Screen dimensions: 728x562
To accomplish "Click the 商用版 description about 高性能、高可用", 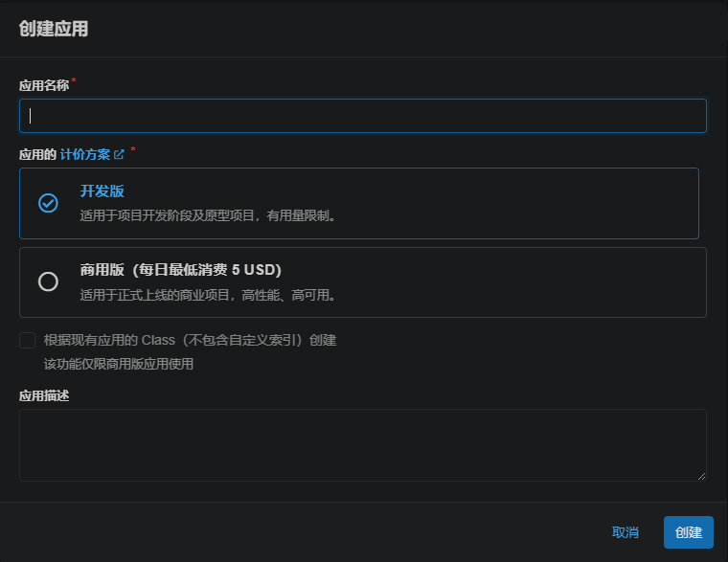I will point(207,295).
